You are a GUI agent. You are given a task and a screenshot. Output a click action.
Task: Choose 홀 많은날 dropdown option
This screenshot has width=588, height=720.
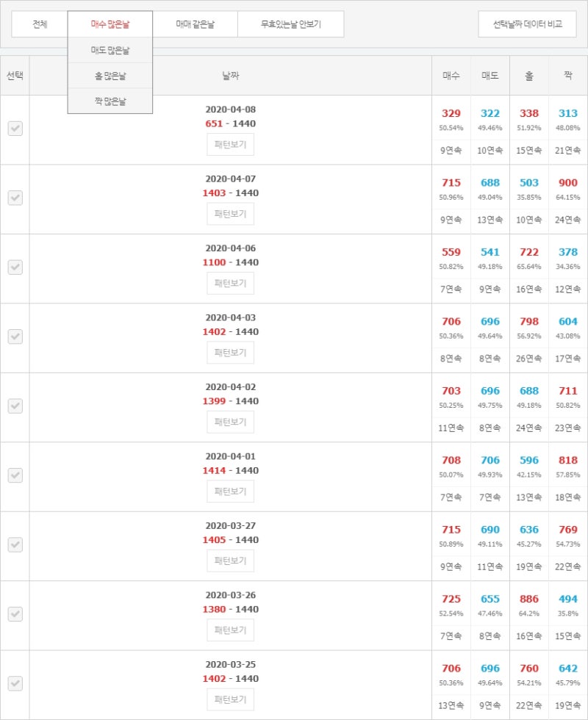[x=110, y=76]
